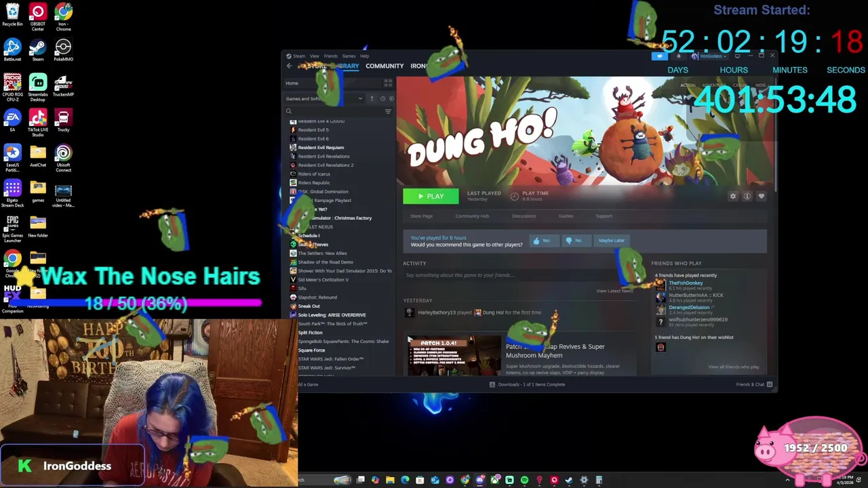Open the Steam desktop shortcut icon
This screenshot has height=488, width=868.
point(38,50)
